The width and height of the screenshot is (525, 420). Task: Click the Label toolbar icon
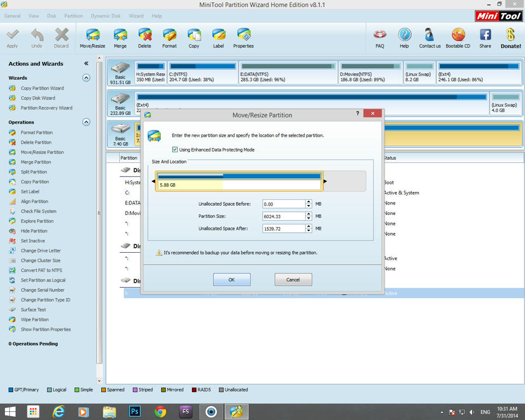218,36
